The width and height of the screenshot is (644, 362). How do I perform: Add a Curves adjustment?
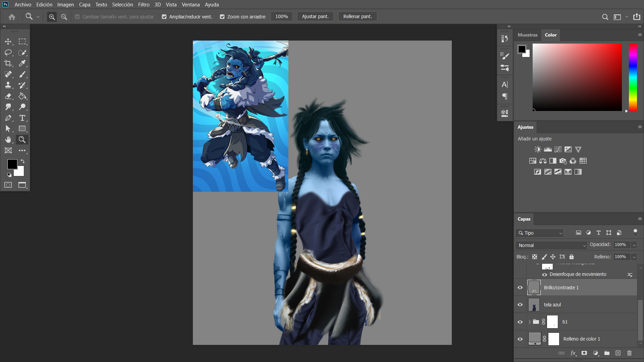click(558, 149)
